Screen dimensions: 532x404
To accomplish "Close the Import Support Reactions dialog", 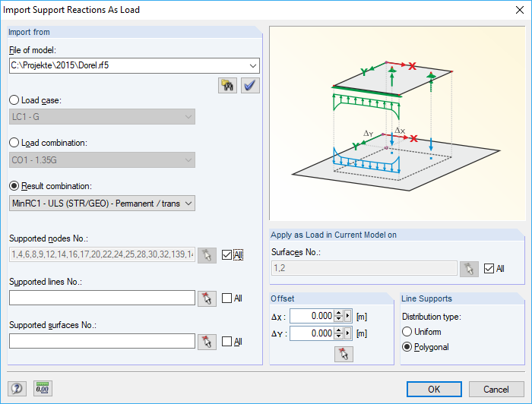I will click(x=519, y=10).
